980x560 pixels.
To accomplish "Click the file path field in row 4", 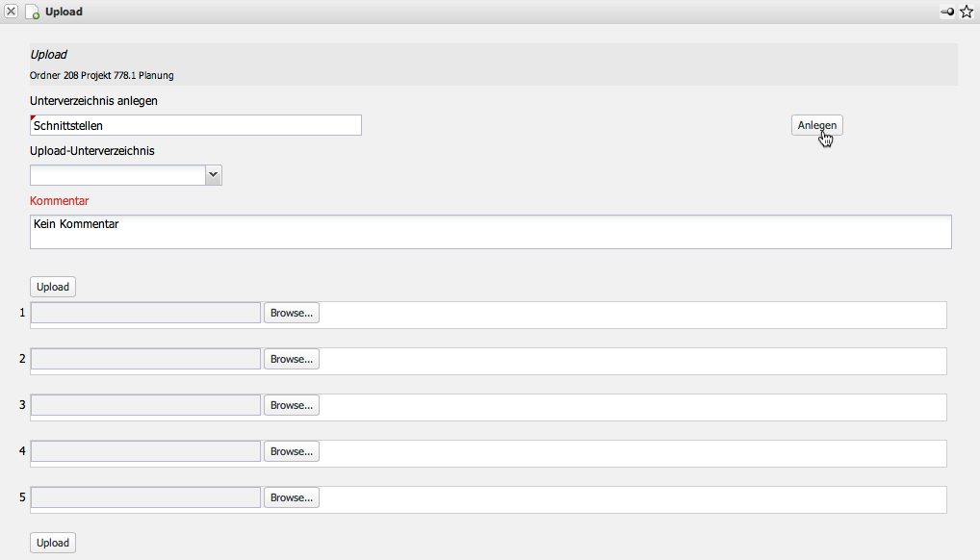I will (146, 451).
